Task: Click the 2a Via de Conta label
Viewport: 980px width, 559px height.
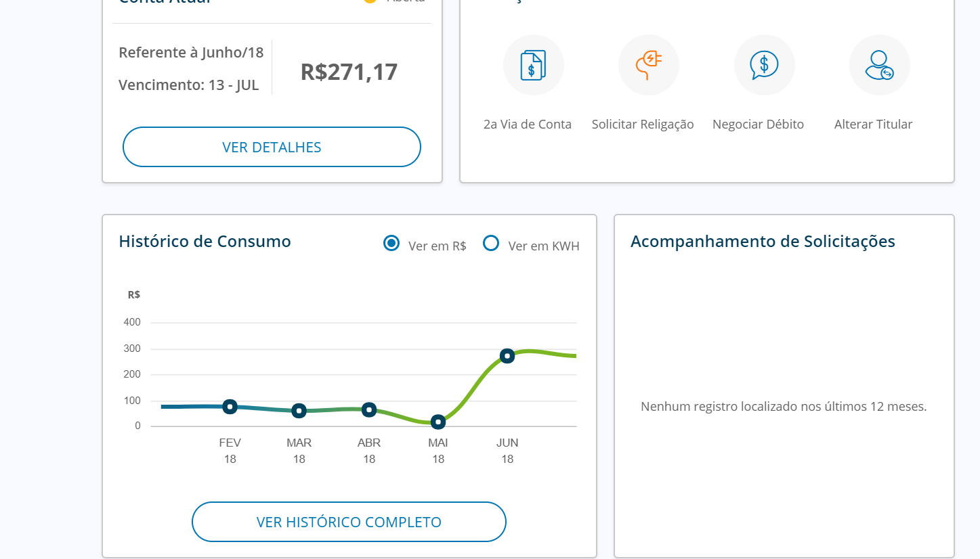Action: click(x=528, y=125)
